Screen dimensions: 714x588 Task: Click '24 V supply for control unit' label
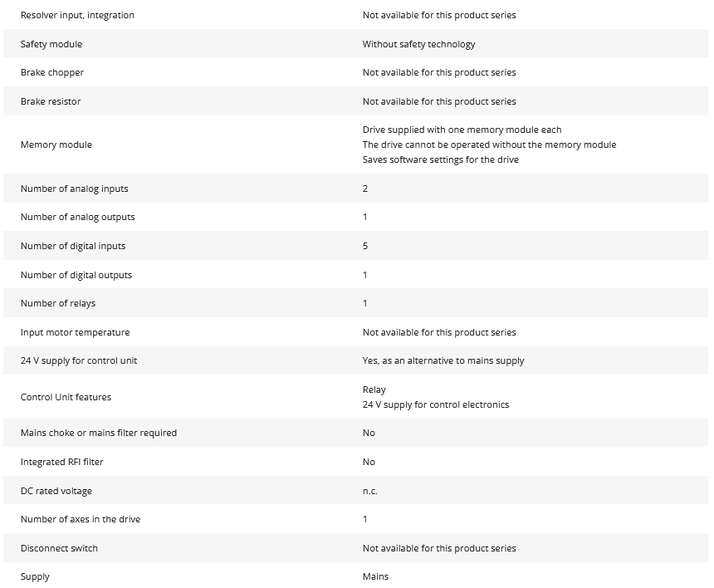(x=79, y=360)
